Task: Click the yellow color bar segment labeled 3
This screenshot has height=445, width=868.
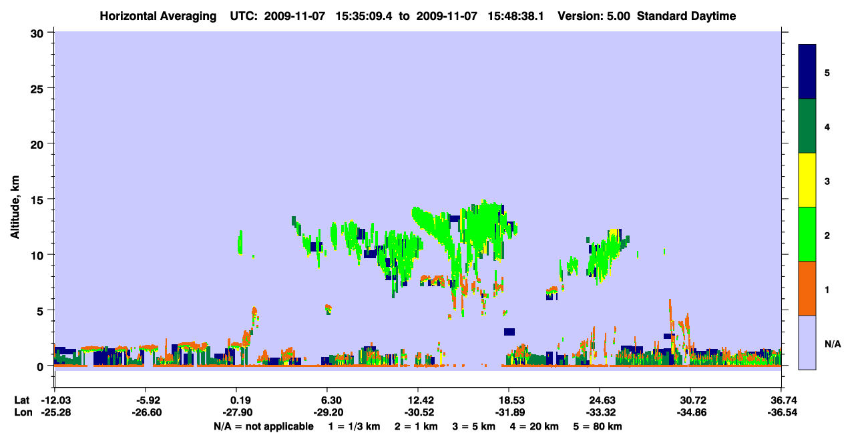Action: [x=807, y=180]
